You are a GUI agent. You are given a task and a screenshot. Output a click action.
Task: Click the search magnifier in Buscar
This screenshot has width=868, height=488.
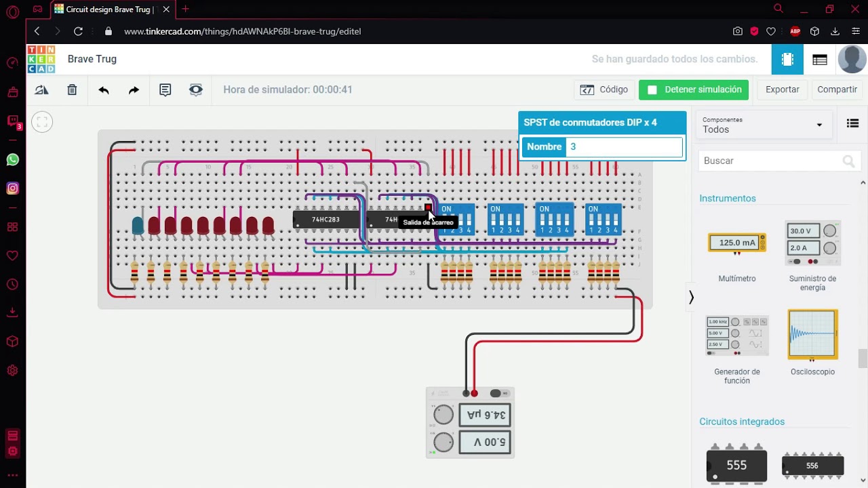848,161
